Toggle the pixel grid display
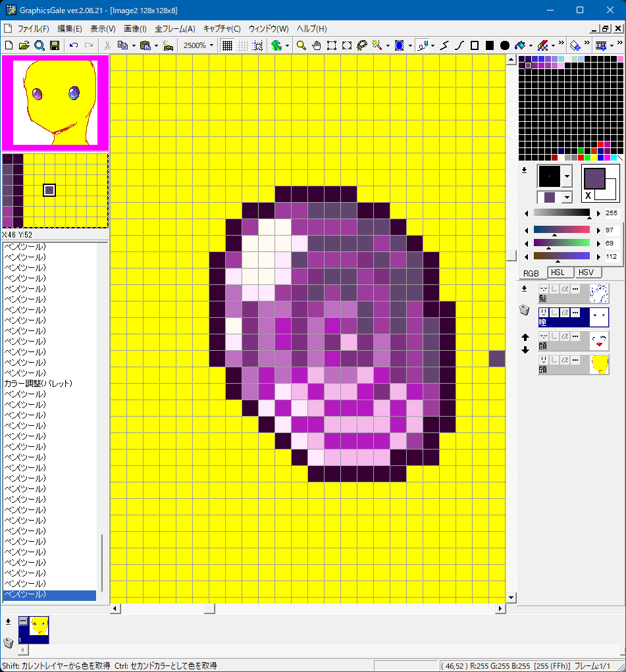This screenshot has width=626, height=672. point(227,45)
